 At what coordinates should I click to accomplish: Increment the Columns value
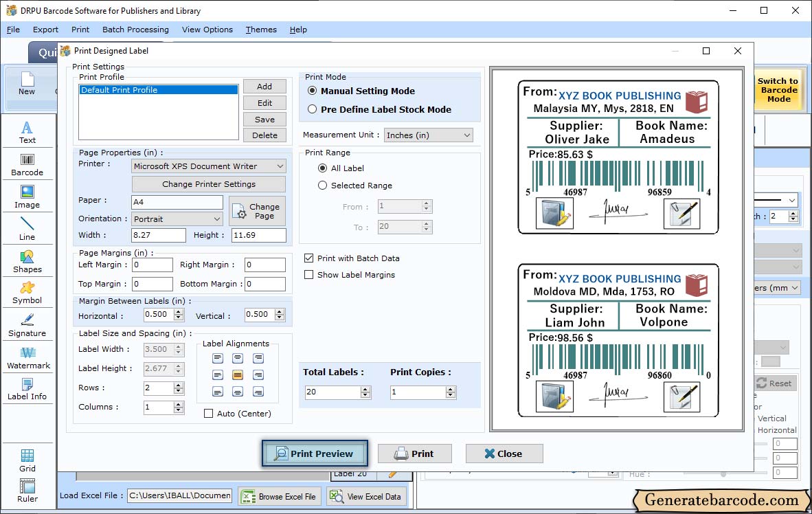pyautogui.click(x=179, y=404)
